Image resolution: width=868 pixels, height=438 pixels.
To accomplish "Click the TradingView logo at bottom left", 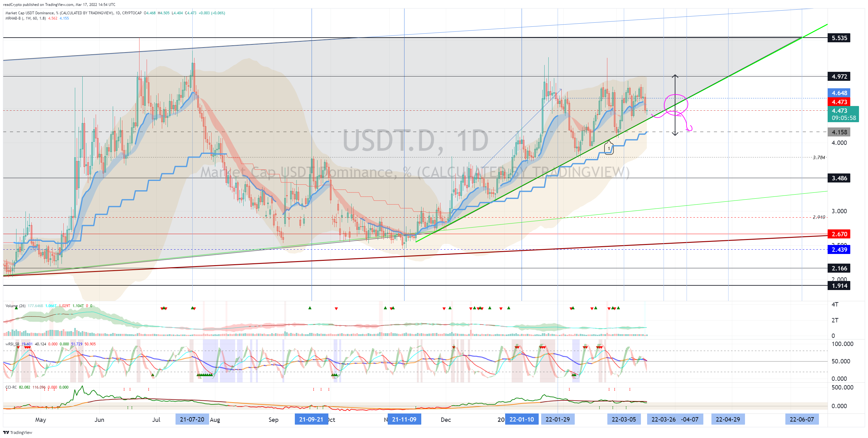I will (17, 433).
